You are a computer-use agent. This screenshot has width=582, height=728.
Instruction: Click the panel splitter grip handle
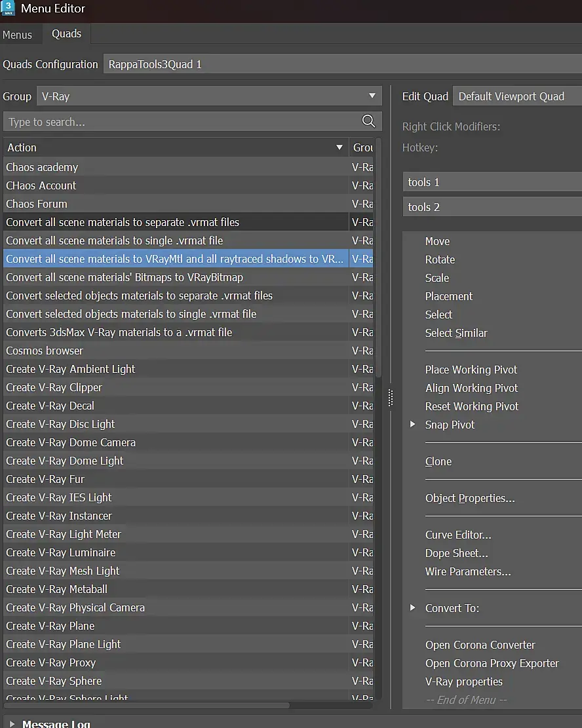(390, 398)
